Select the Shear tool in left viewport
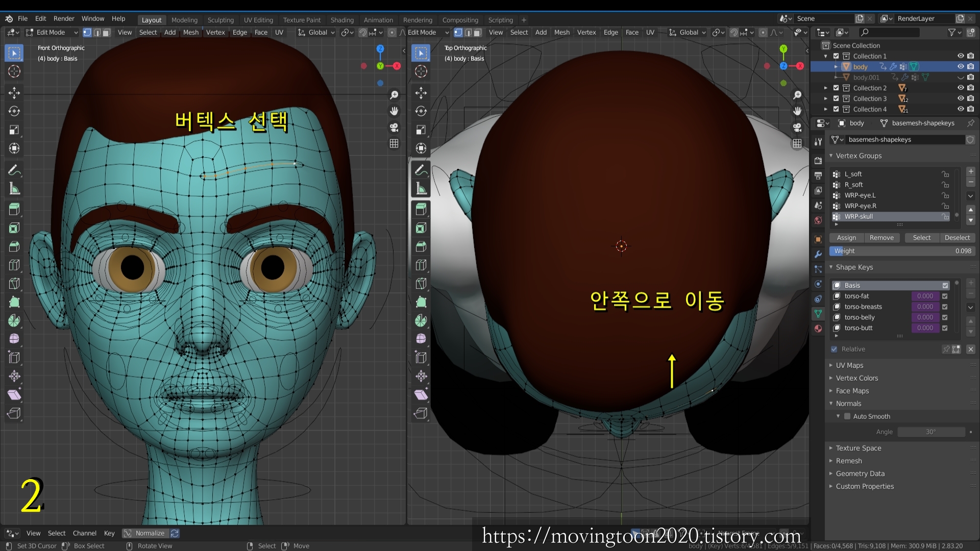This screenshot has height=551, width=980. click(14, 395)
